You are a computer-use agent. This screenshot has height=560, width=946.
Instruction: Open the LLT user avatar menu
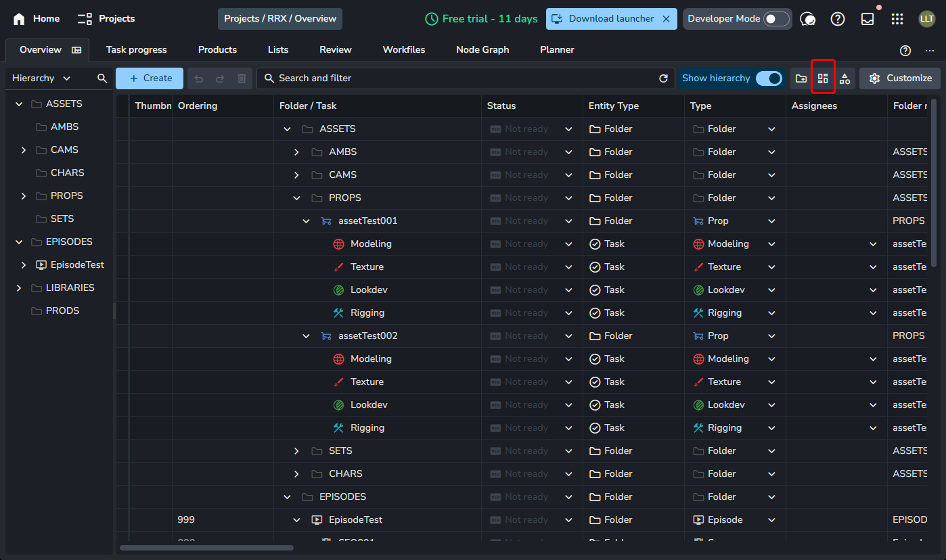[x=927, y=19]
